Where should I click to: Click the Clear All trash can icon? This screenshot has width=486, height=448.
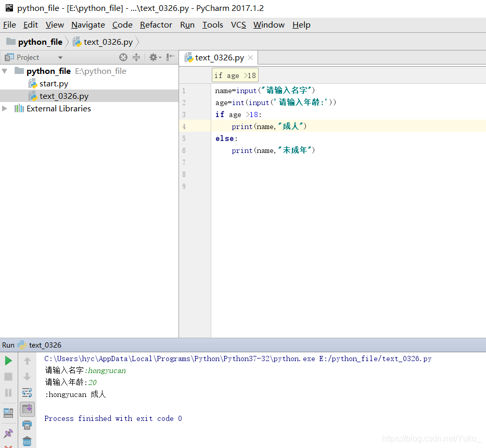[x=27, y=441]
